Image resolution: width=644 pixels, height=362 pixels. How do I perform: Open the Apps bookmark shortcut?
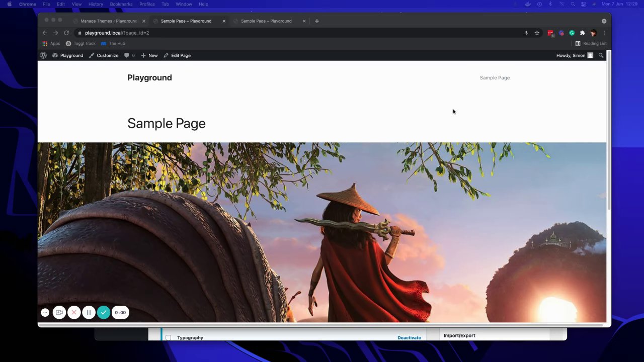point(51,44)
